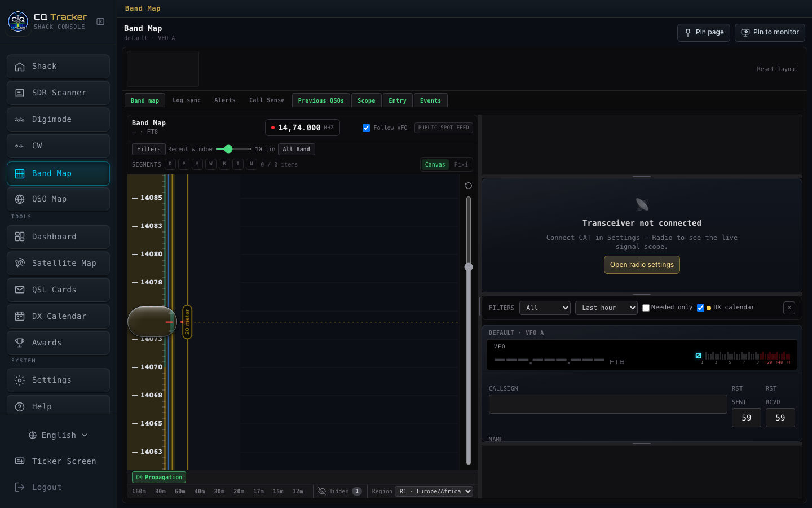Open the Last hour time dropdown
Screen dimensions: 812x508
click(x=606, y=308)
